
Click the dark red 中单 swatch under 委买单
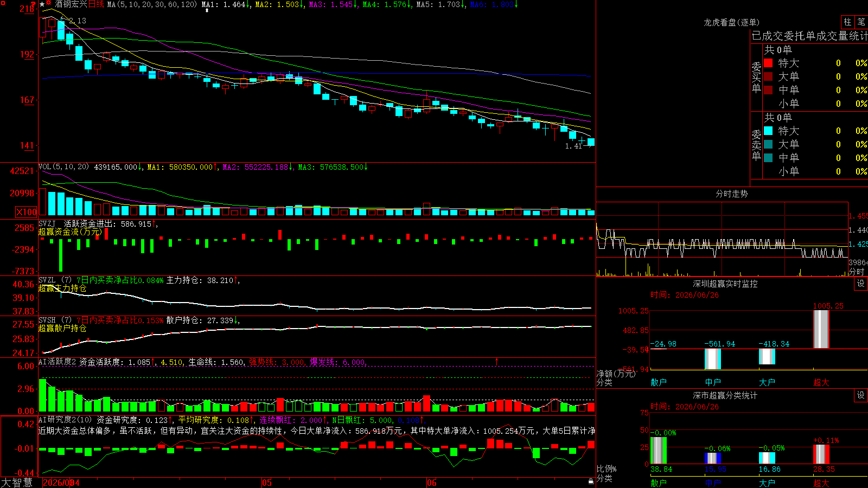point(768,90)
